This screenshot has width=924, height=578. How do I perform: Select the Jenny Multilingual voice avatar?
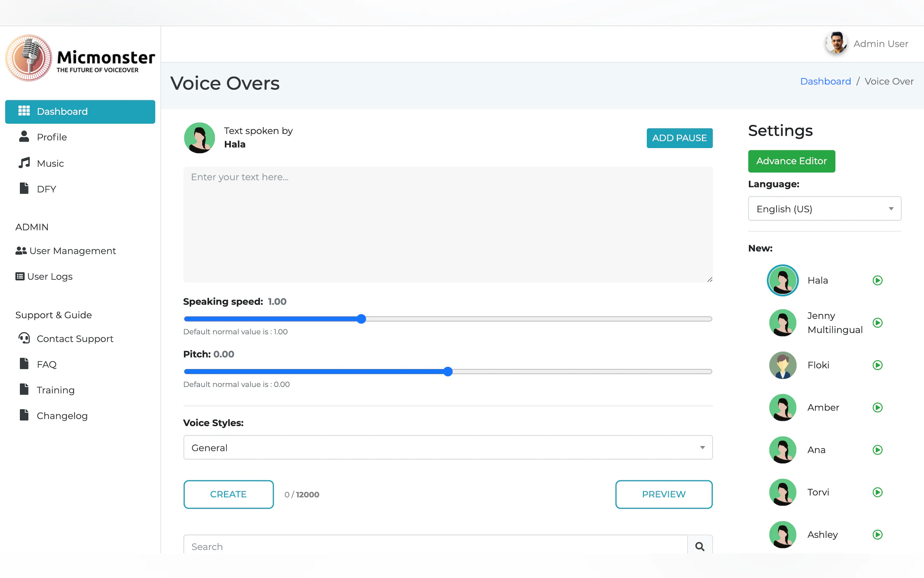click(782, 322)
